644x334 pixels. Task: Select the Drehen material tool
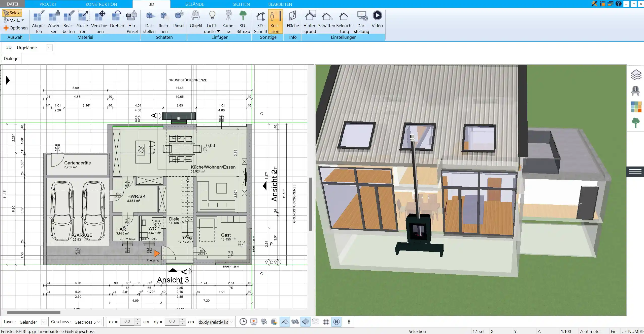(117, 19)
